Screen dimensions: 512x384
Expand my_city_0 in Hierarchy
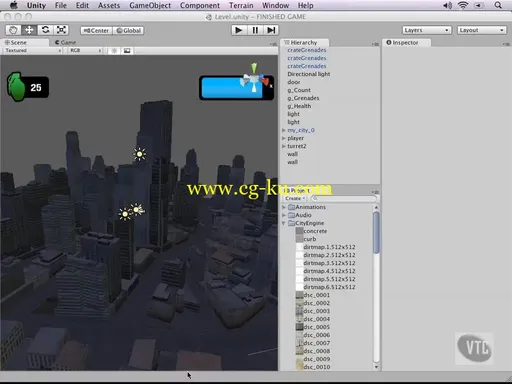(x=284, y=130)
